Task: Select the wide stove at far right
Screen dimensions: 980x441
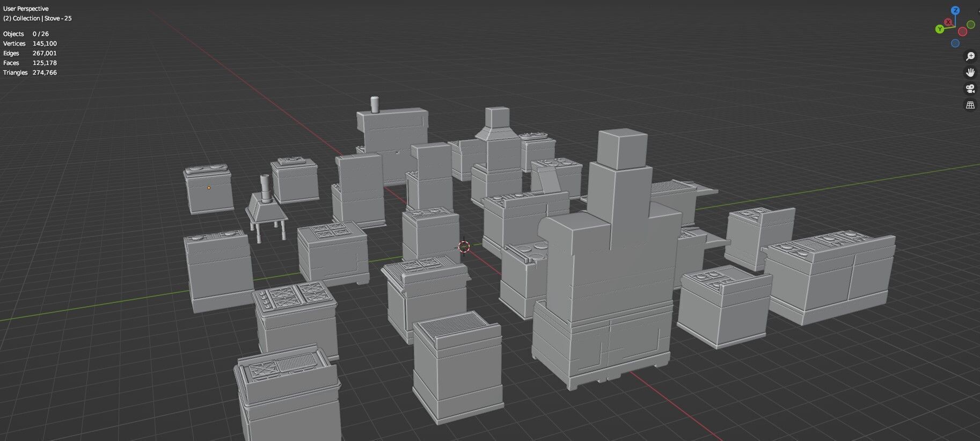Action: click(829, 277)
